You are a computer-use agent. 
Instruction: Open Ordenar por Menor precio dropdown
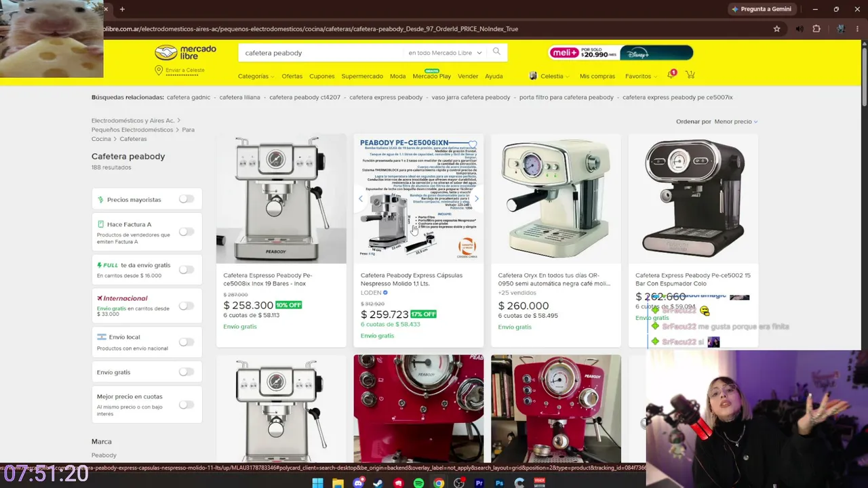point(736,121)
